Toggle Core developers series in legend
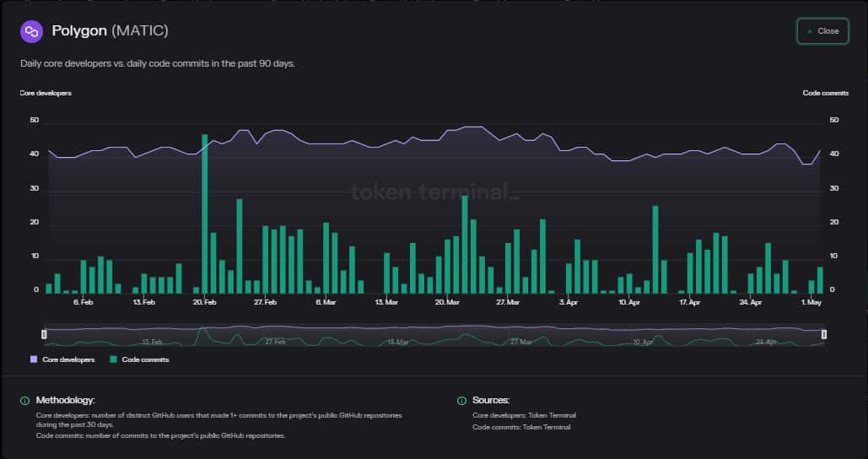868x459 pixels. (x=62, y=359)
